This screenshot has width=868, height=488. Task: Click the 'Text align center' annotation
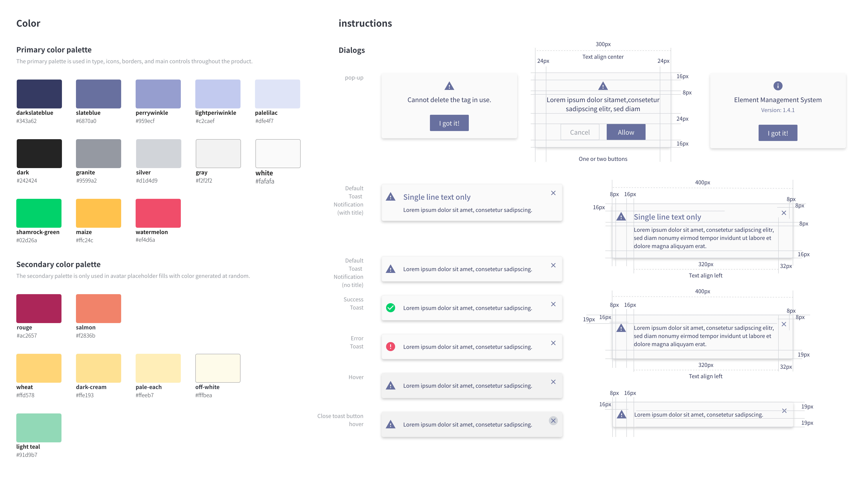[x=603, y=57]
